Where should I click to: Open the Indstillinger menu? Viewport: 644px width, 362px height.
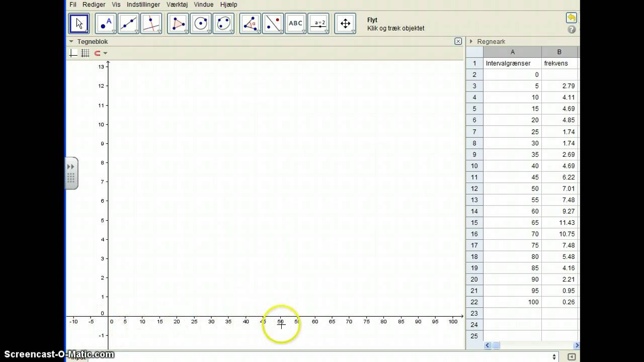143,5
